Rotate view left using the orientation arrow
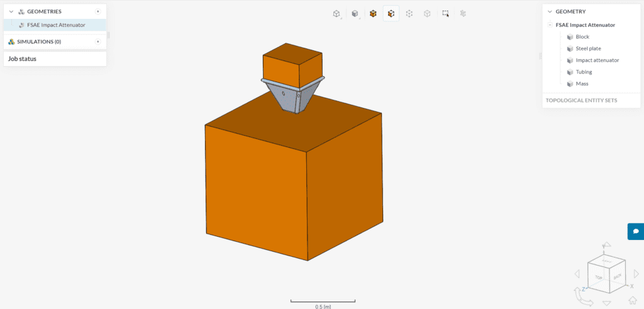 pyautogui.click(x=577, y=274)
